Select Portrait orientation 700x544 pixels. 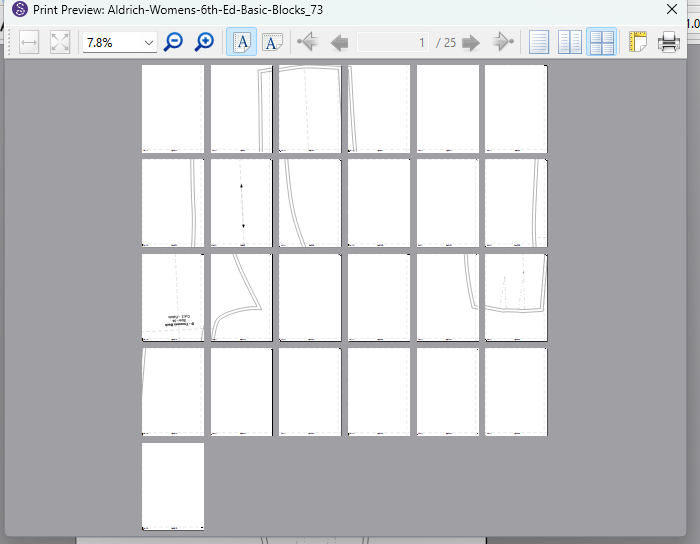[x=242, y=42]
